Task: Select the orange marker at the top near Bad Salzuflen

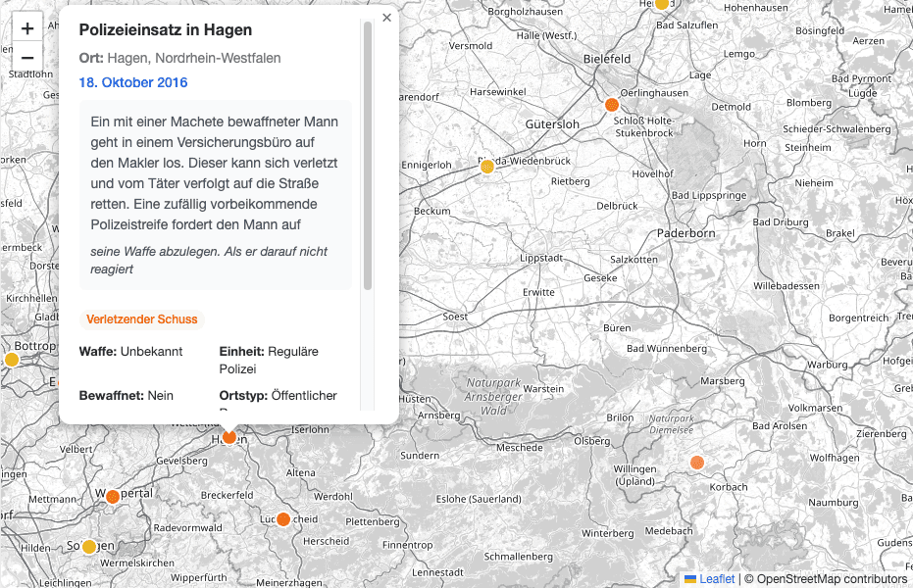Action: coord(663,4)
